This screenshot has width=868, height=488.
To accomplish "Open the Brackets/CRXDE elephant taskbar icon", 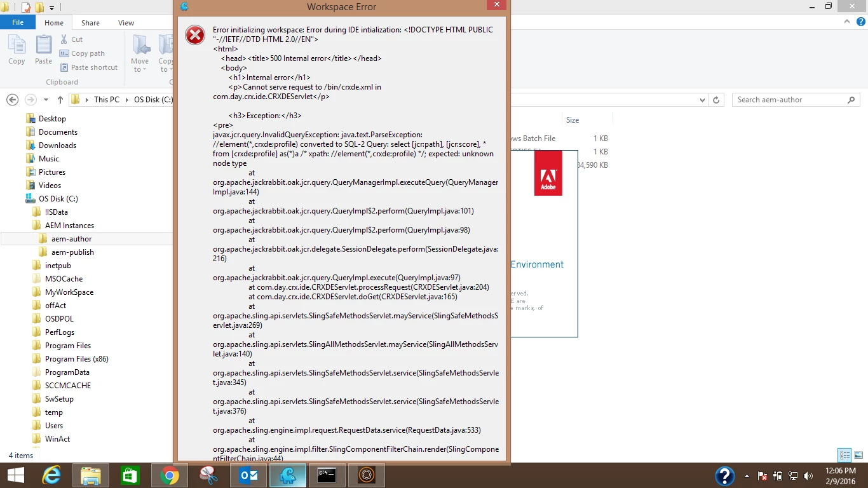I will coord(287,475).
